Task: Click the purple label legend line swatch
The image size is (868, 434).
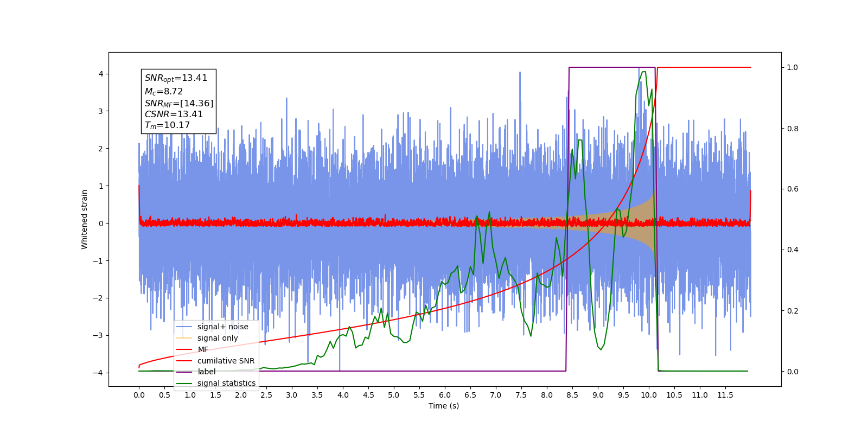Action: (184, 372)
